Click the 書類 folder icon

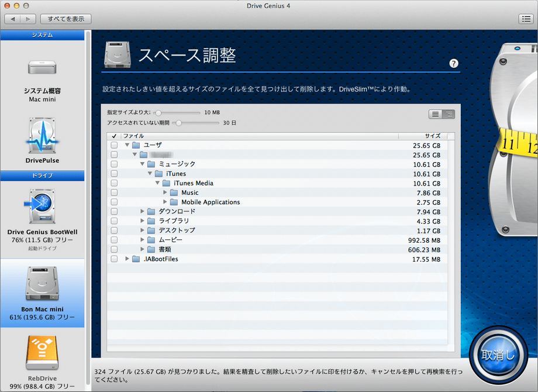tap(151, 249)
